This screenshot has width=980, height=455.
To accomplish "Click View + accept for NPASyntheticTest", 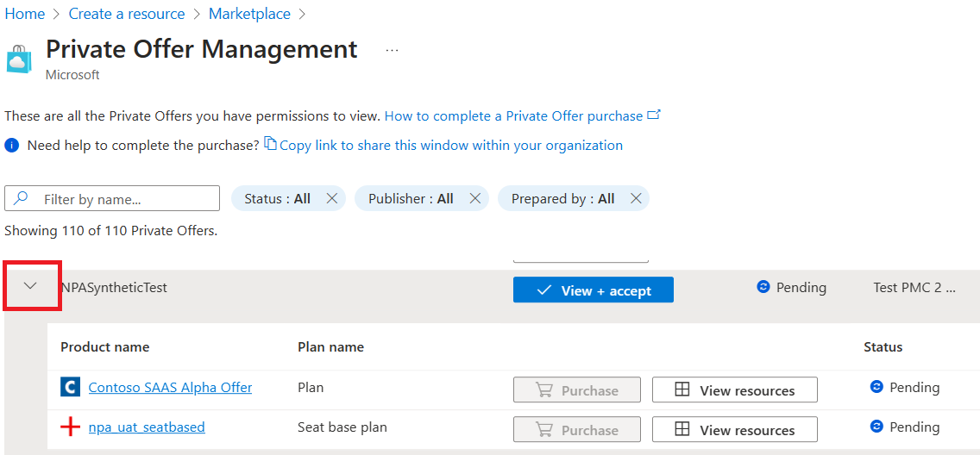I will (x=593, y=290).
